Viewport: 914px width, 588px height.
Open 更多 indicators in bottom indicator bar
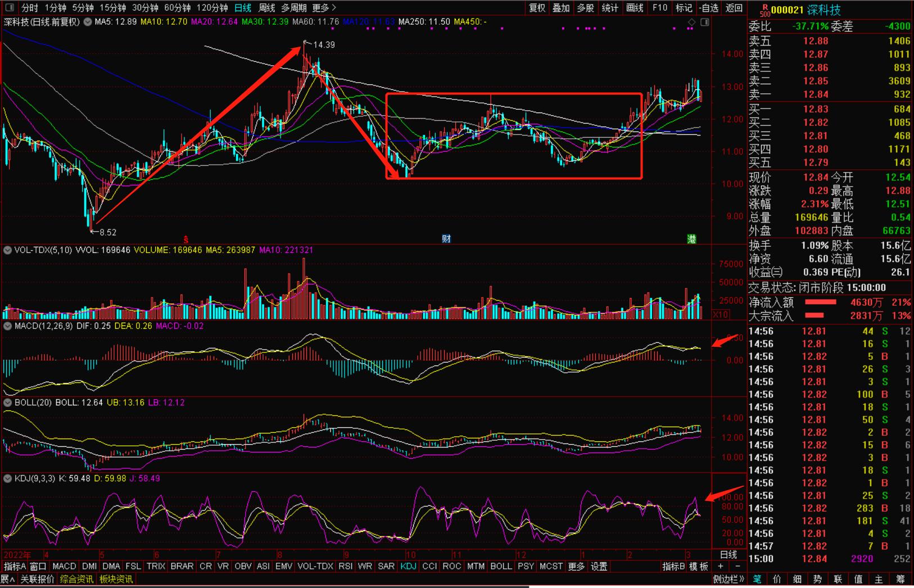coord(577,567)
